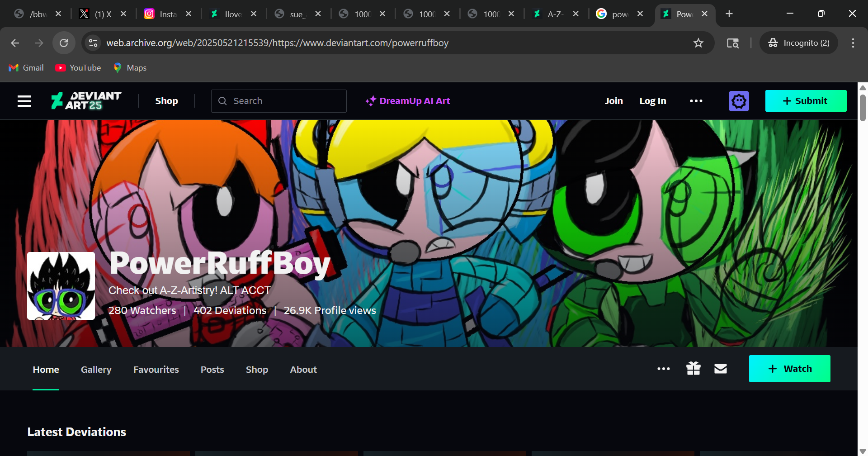868x456 pixels.
Task: Bookmark this page with star icon
Action: coord(698,43)
